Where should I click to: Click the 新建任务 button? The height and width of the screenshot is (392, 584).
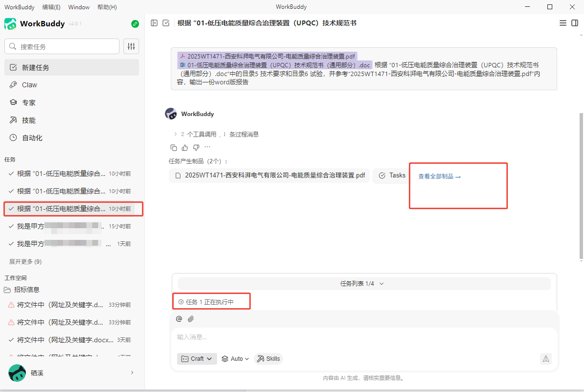pyautogui.click(x=72, y=67)
